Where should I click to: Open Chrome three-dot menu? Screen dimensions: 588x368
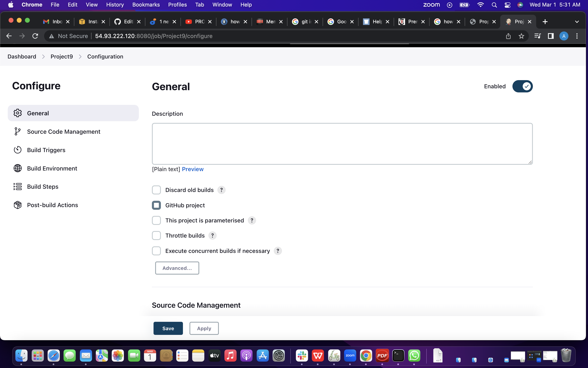[577, 36]
